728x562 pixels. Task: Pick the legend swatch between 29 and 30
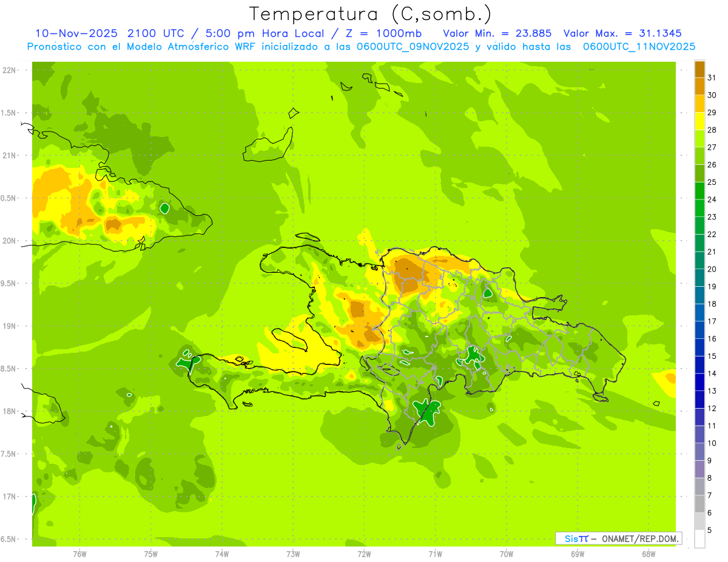tap(699, 104)
